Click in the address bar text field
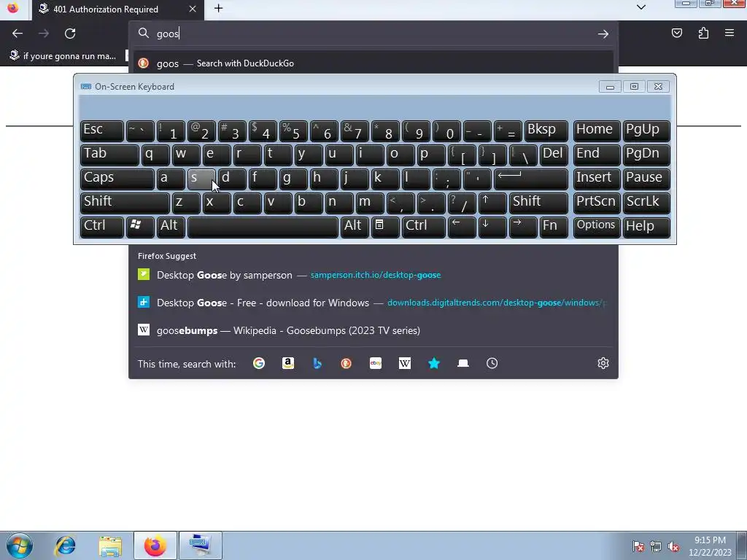Viewport: 747px width, 560px height. point(373,34)
